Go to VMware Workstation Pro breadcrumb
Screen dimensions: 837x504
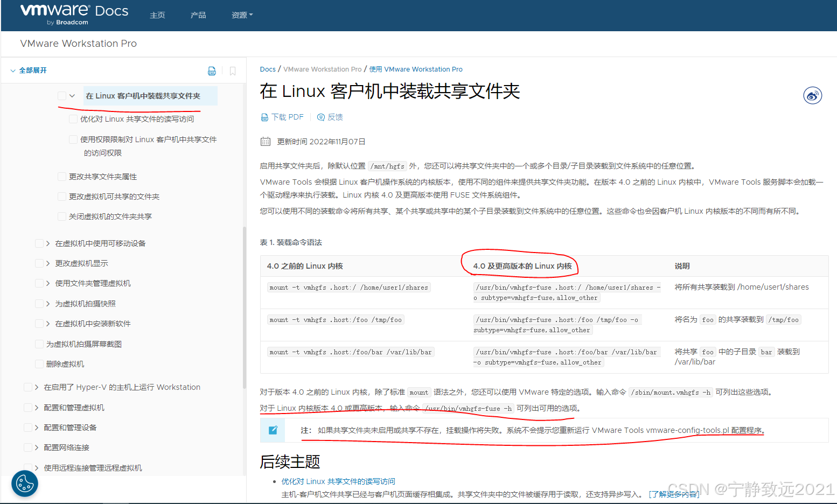pyautogui.click(x=323, y=69)
